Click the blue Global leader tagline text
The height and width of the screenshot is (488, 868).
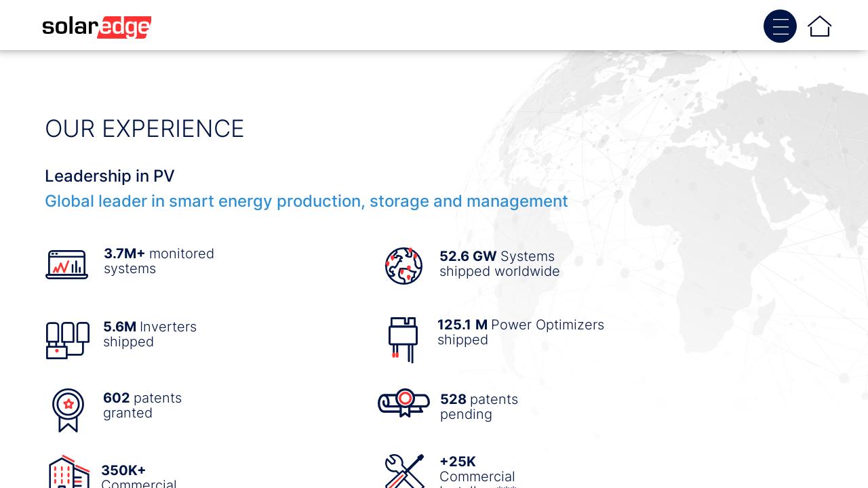point(307,201)
